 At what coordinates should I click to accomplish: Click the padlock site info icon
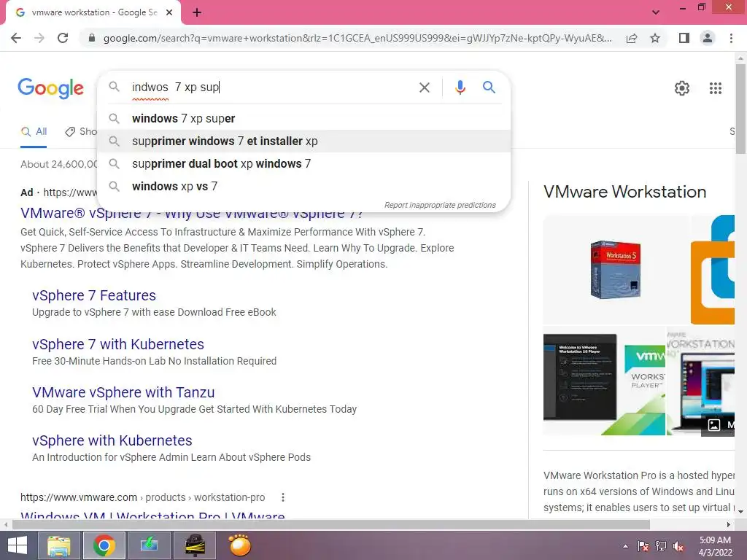tap(92, 38)
